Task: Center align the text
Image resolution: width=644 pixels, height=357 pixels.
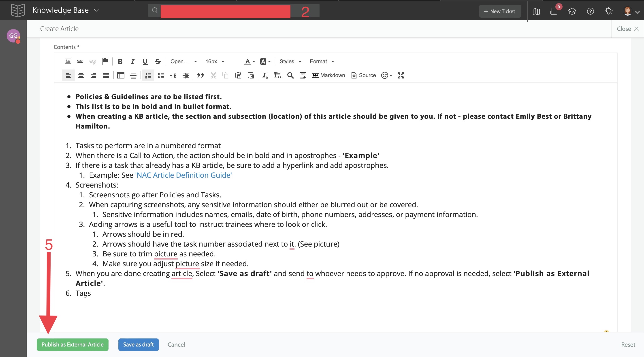Action: [81, 76]
